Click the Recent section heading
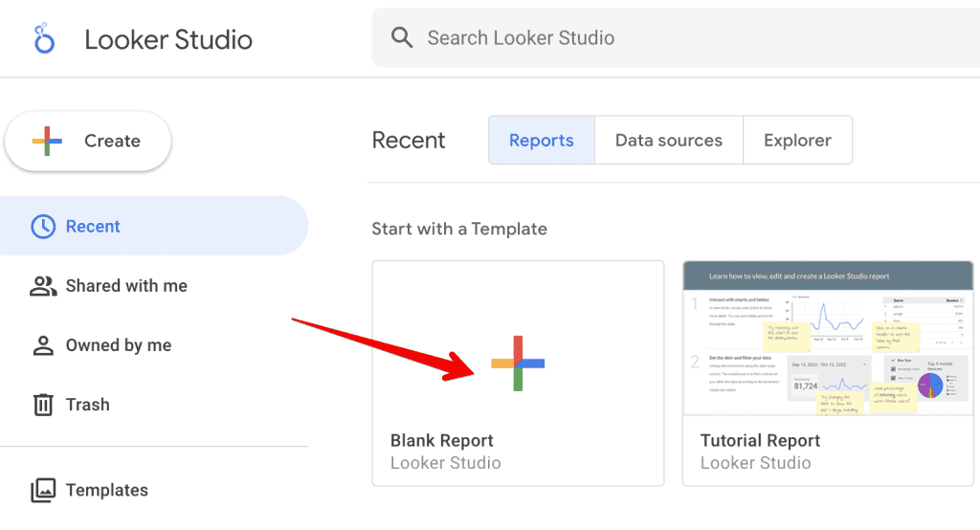The width and height of the screenshot is (980, 530). [409, 140]
